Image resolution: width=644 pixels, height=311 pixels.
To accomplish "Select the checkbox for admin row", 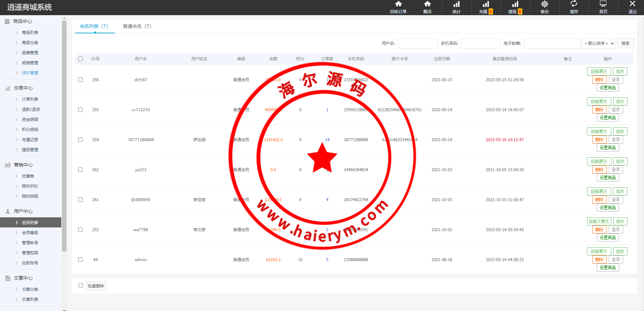I will 80,260.
